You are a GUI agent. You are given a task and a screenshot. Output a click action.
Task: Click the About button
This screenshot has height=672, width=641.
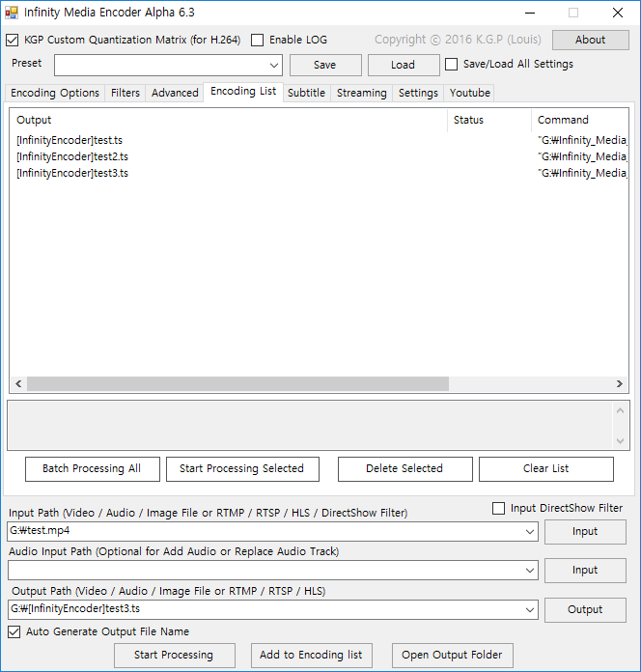[591, 40]
